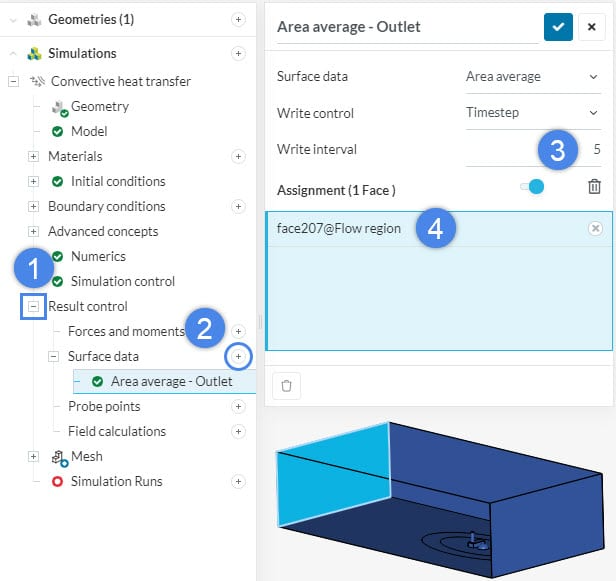The width and height of the screenshot is (616, 581).
Task: Collapse the Simulations section chevron
Action: pyautogui.click(x=13, y=53)
